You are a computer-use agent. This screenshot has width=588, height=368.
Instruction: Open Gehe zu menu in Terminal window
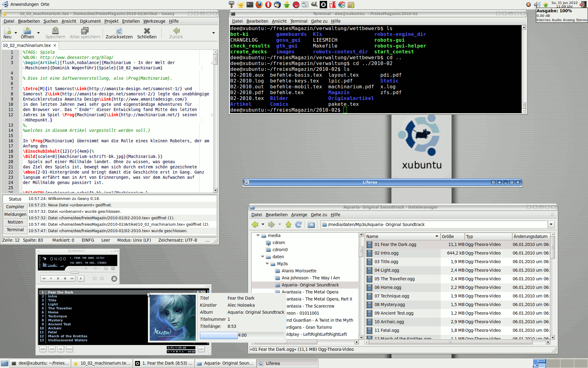click(x=319, y=21)
